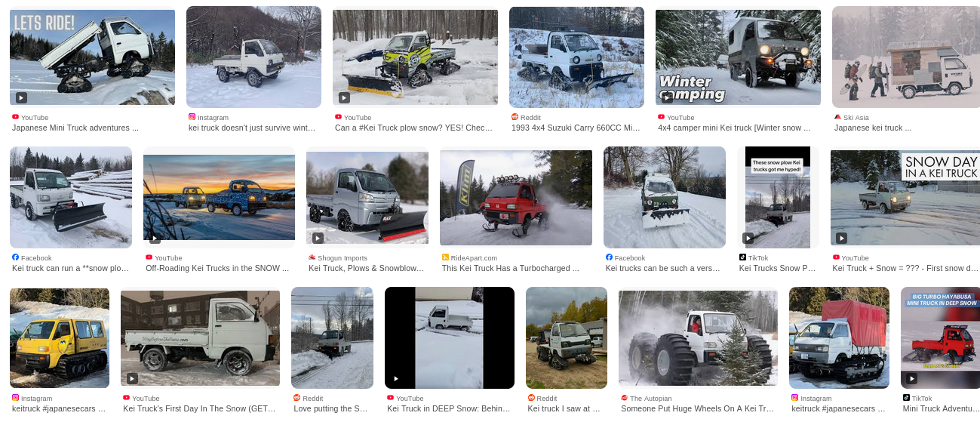Screen dimensions: 980x422
Task: Open "Kei Truck in DEEP Snow" video thumbnail
Action: tap(450, 338)
